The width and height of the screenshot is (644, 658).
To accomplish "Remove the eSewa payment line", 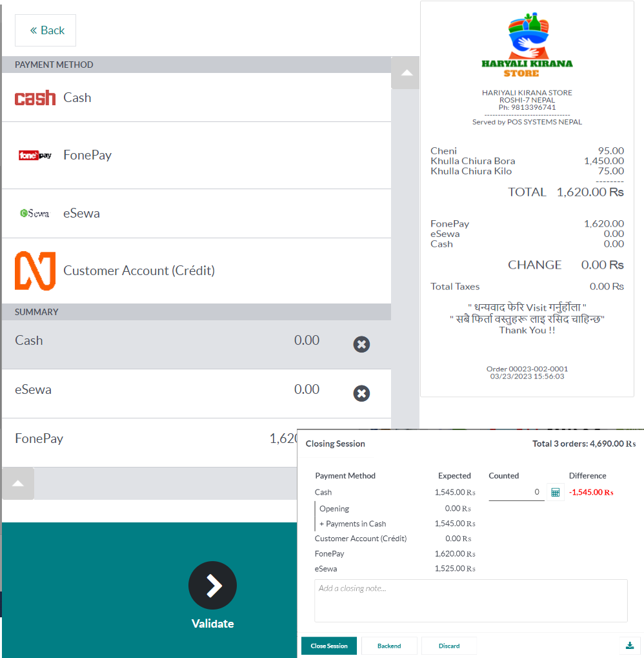I will (361, 393).
